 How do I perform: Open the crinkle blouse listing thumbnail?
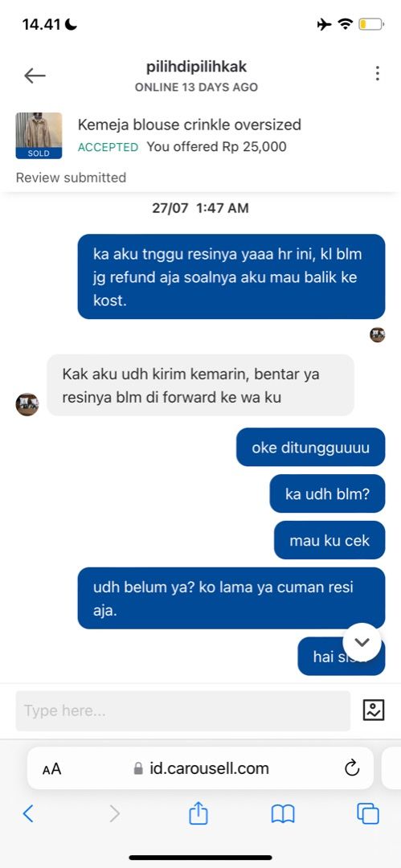(39, 136)
